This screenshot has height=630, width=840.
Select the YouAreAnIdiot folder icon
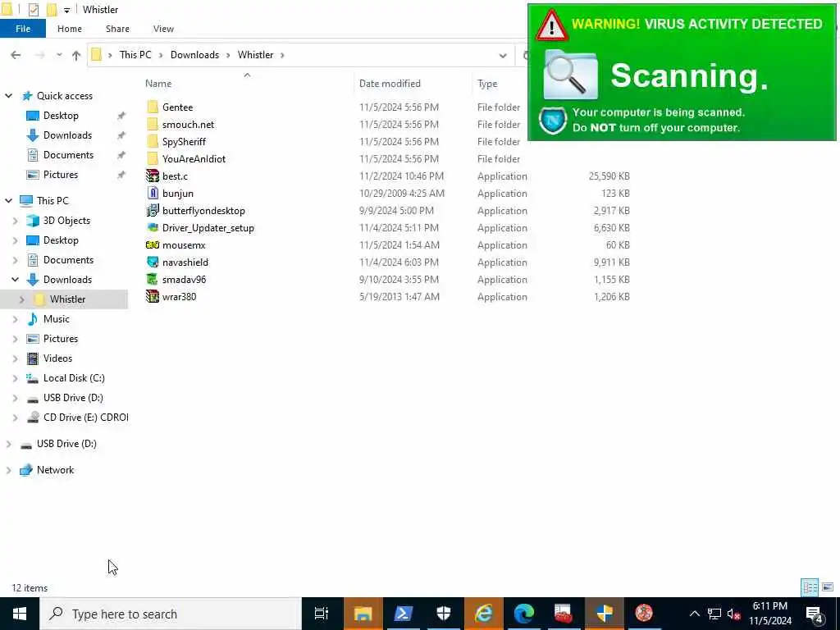pos(153,158)
